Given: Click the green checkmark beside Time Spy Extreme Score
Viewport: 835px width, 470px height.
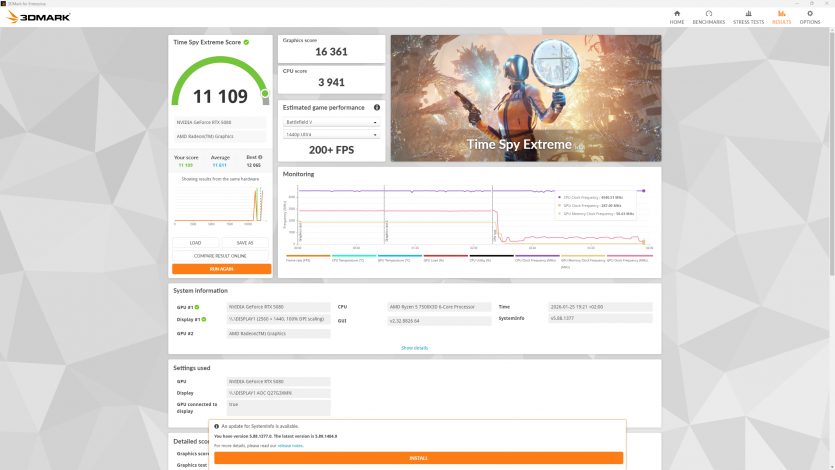Looking at the screenshot, I should tap(246, 42).
